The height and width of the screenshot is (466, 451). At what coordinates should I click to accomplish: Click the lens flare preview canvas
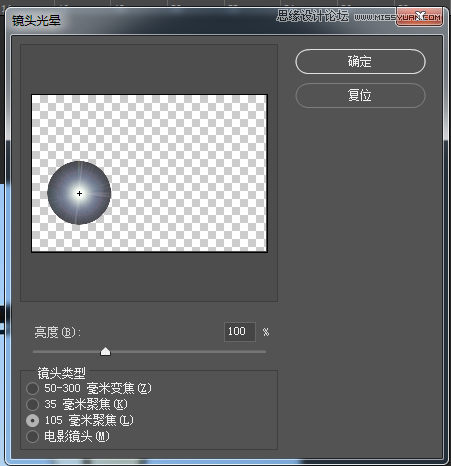[149, 173]
